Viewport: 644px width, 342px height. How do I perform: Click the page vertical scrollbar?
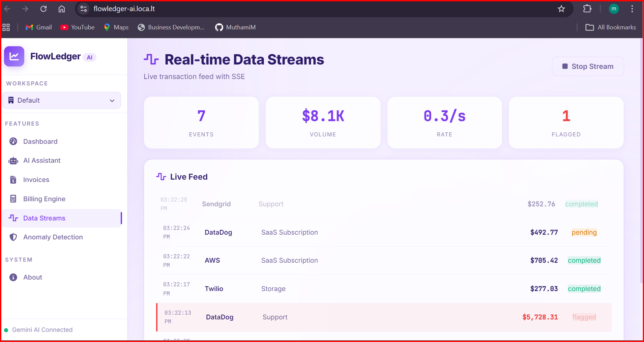641,160
